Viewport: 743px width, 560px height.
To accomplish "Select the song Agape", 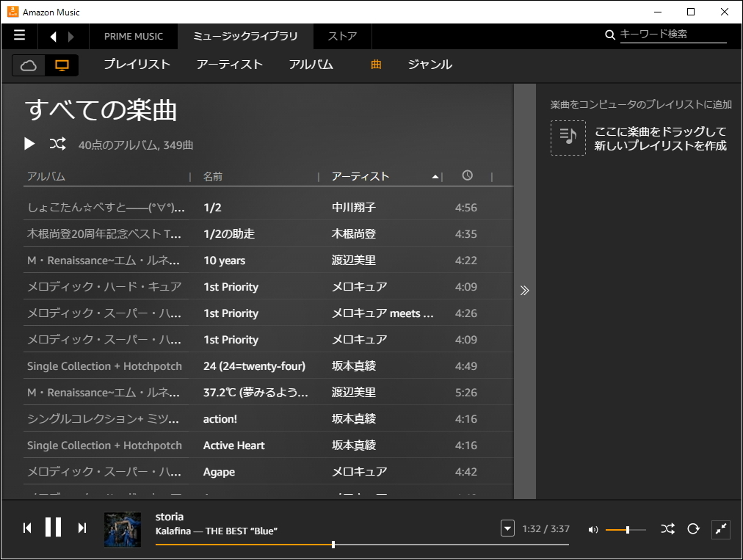I will click(x=268, y=472).
